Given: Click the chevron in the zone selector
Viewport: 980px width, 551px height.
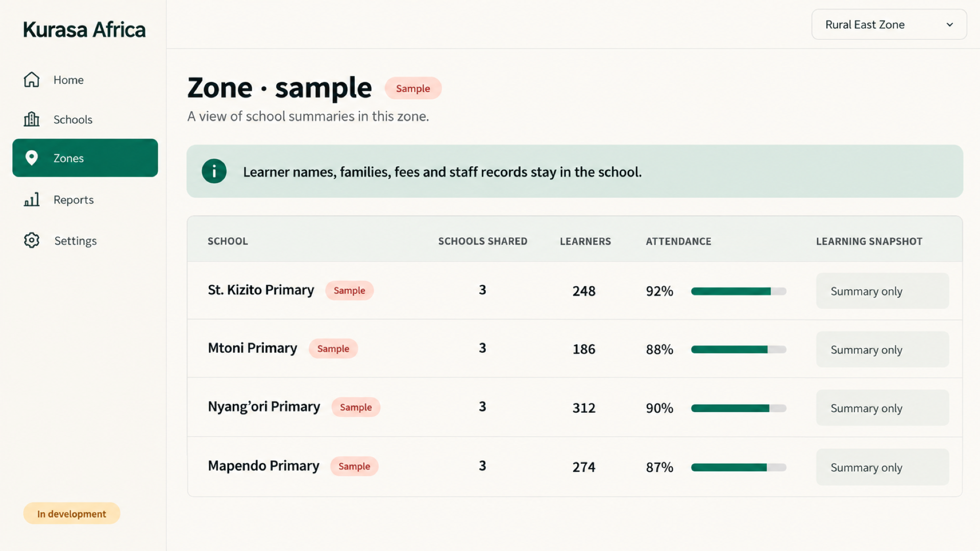Looking at the screenshot, I should tap(949, 24).
